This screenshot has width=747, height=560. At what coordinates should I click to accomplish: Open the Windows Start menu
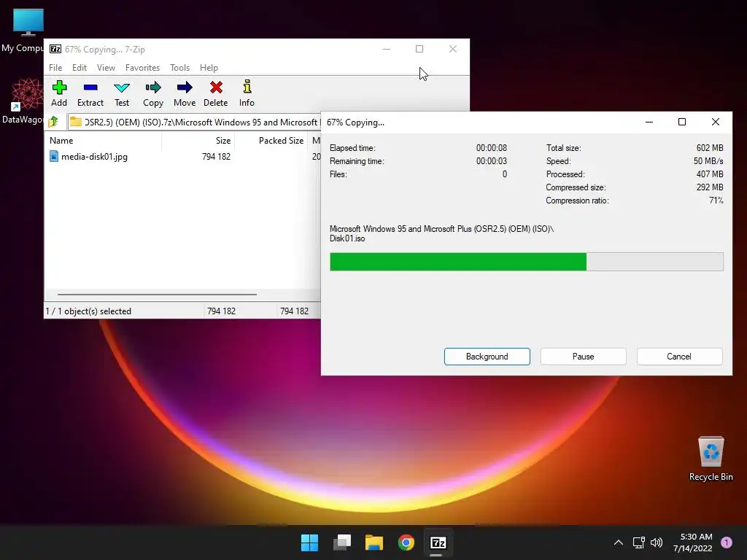point(309,542)
